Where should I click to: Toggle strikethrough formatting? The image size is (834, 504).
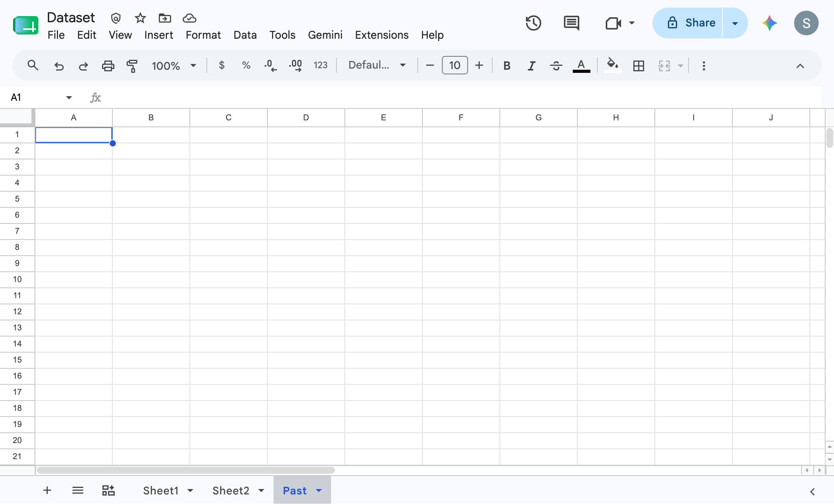click(x=556, y=66)
